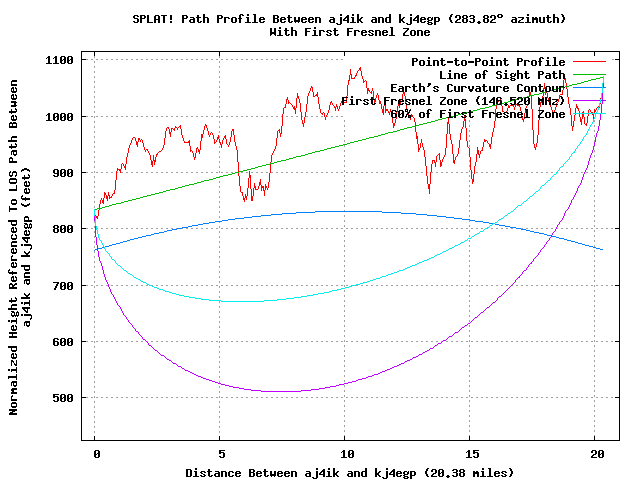Viewport: 640px width, 480px height.
Task: Click the lowest point of the purple Fresnel zone curve
Action: pos(282,391)
